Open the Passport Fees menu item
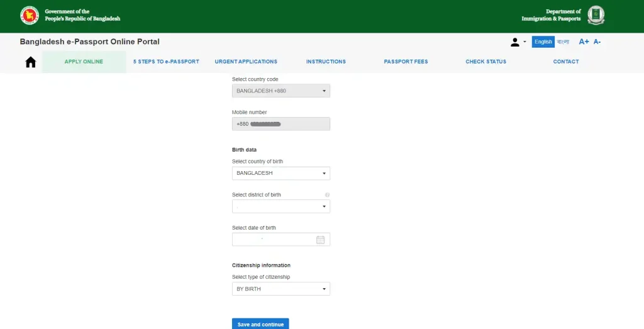Image resolution: width=644 pixels, height=329 pixels. coord(406,62)
